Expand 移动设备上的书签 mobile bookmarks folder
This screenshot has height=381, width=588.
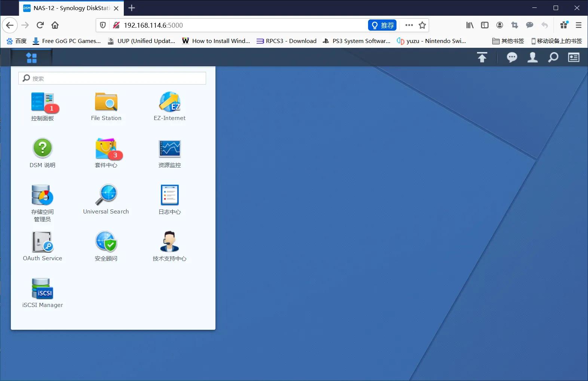557,41
